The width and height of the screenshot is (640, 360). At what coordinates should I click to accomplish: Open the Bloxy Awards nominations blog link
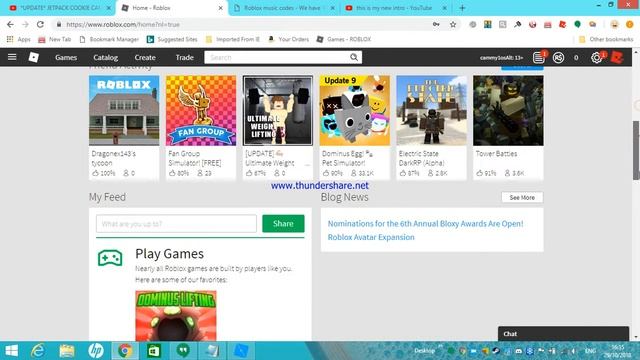click(425, 224)
